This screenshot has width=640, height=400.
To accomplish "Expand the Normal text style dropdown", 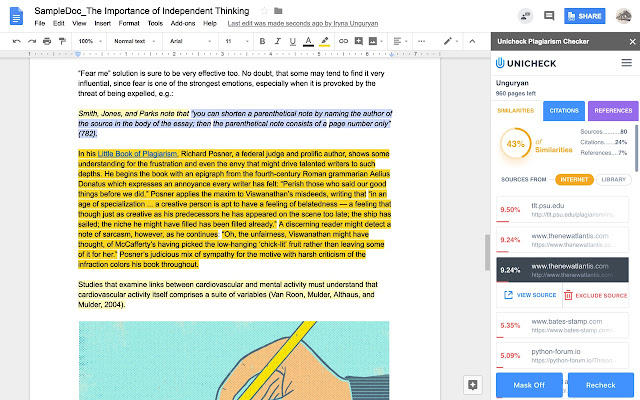I will (133, 41).
